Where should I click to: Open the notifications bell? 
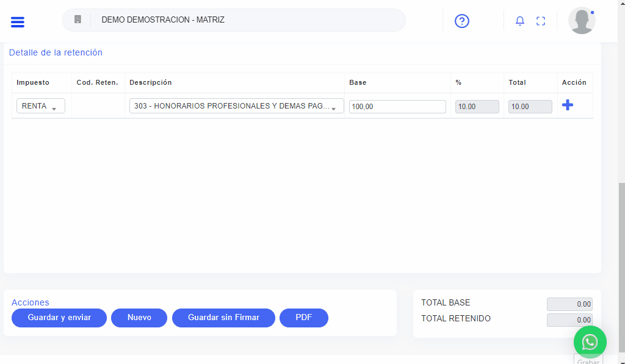[520, 21]
